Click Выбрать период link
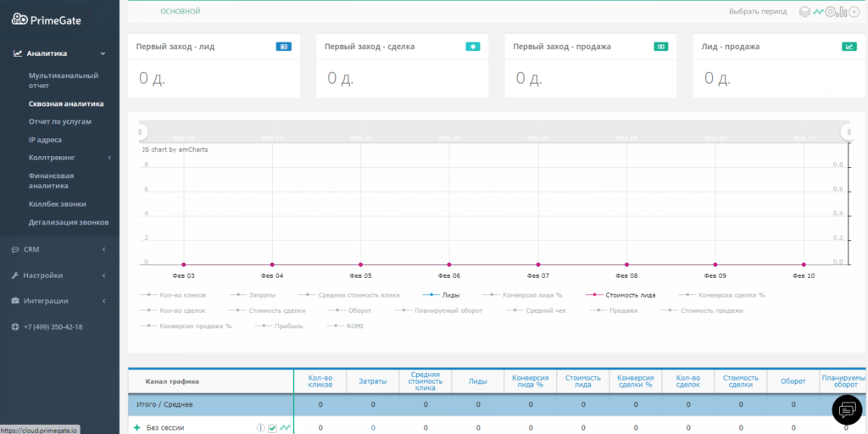The width and height of the screenshot is (868, 434). click(758, 12)
